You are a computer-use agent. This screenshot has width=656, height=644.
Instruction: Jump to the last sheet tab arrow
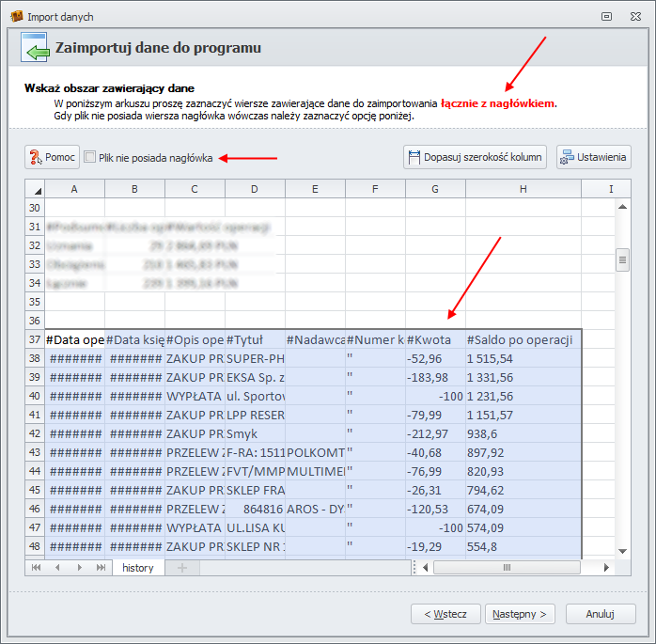(100, 568)
